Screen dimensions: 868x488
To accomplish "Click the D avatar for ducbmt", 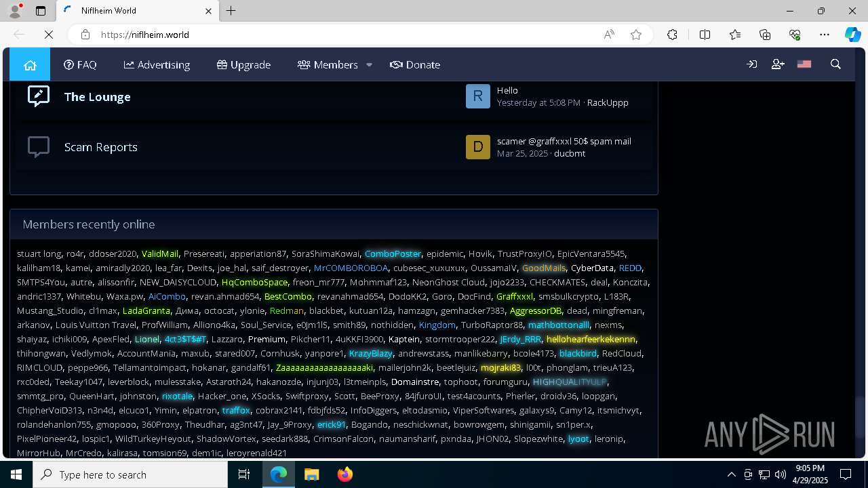I will pos(477,147).
